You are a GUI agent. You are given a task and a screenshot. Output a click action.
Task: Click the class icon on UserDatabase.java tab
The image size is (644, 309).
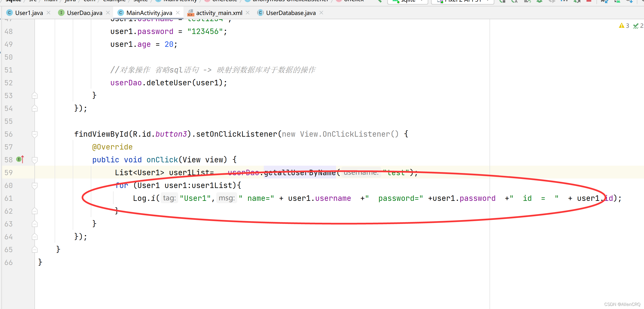point(260,13)
